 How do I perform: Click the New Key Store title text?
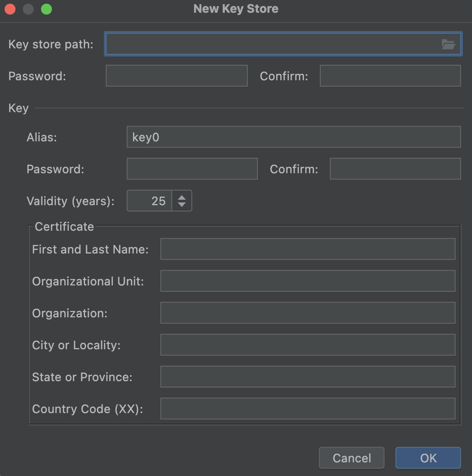pos(236,9)
